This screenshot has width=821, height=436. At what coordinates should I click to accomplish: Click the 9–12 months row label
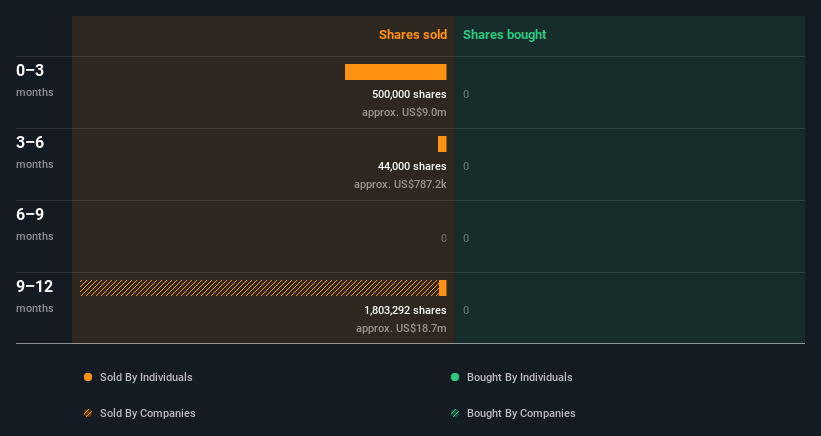35,296
